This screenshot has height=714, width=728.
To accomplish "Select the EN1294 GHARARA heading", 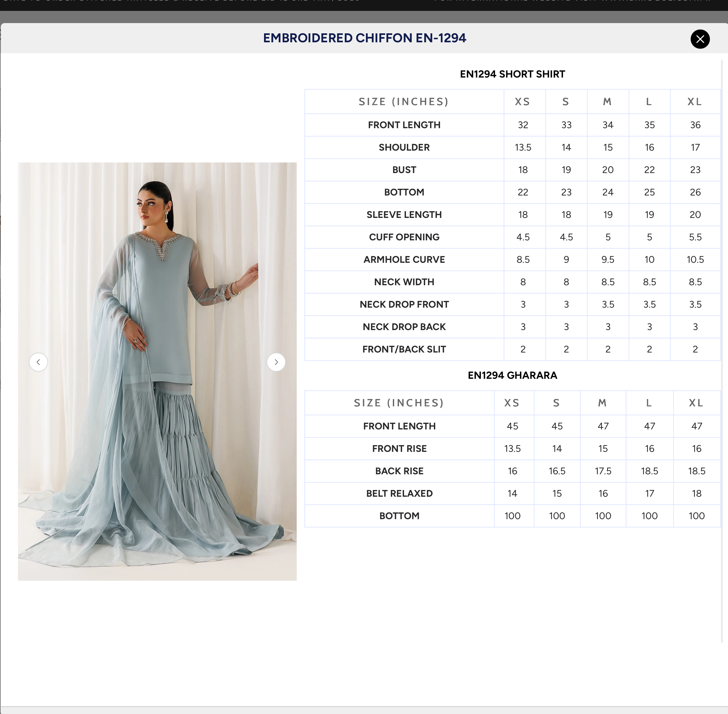I will [x=512, y=375].
